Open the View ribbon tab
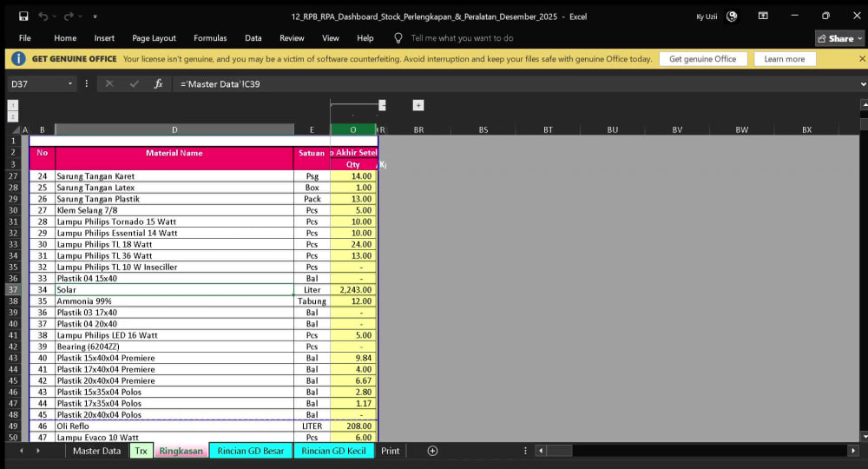 pos(331,38)
